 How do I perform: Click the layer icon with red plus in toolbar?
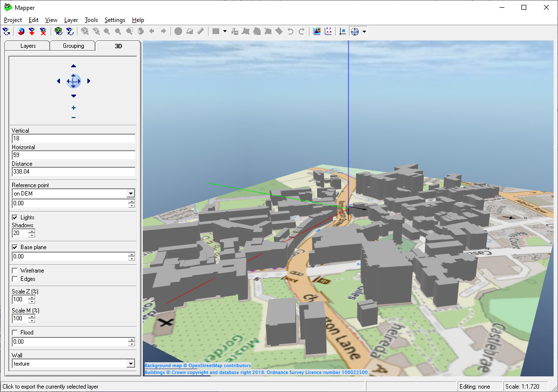coord(32,32)
